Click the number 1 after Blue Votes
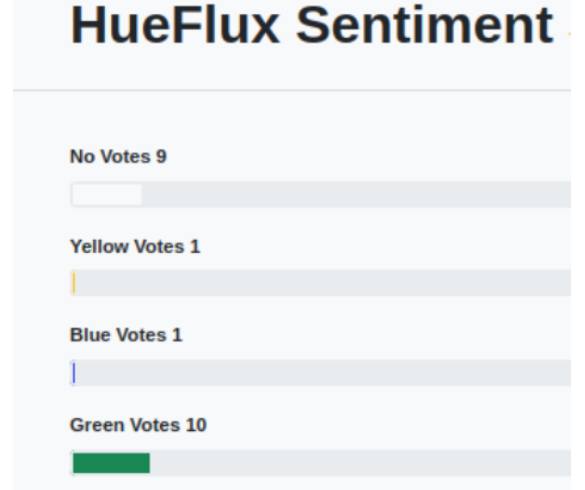 click(177, 335)
